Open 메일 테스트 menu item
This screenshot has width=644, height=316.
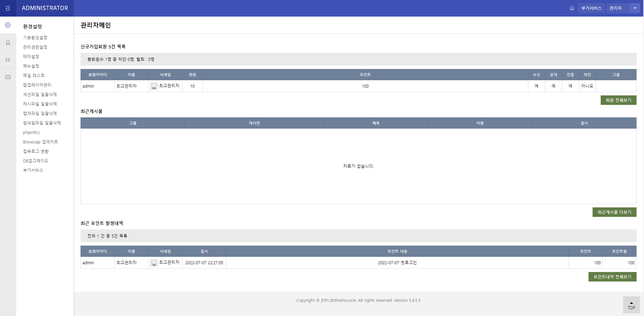34,75
